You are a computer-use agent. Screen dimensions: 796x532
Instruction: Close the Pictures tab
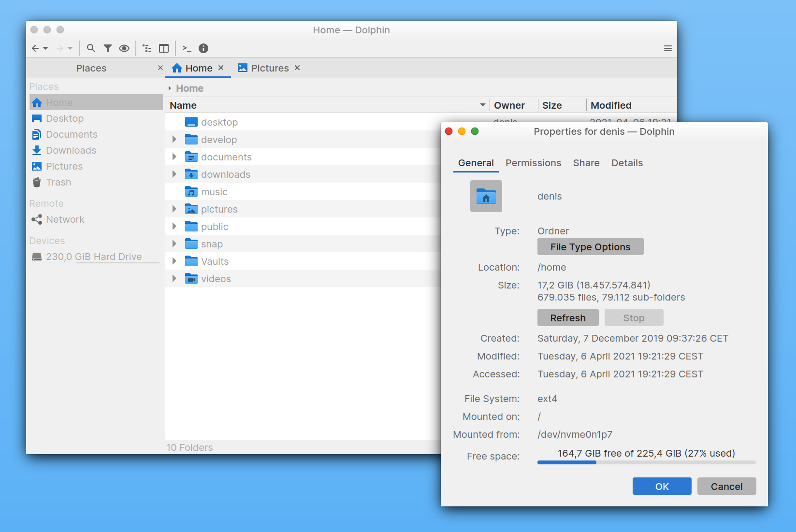(297, 68)
